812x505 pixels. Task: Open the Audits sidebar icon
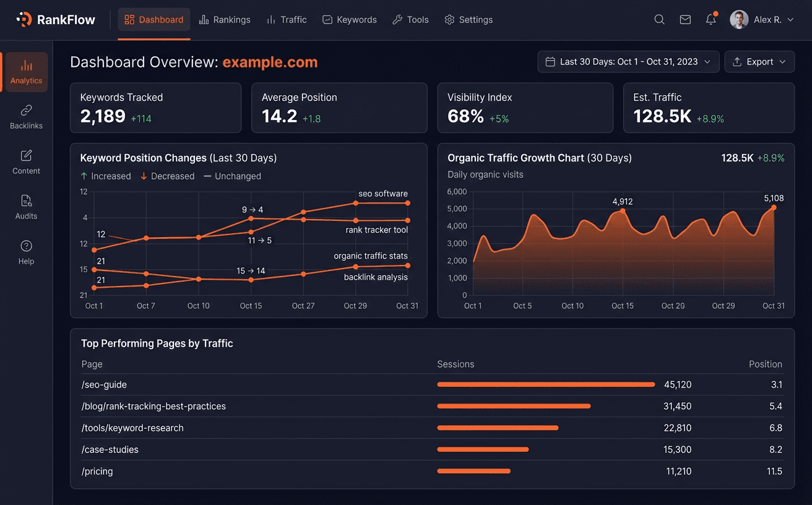pyautogui.click(x=26, y=201)
